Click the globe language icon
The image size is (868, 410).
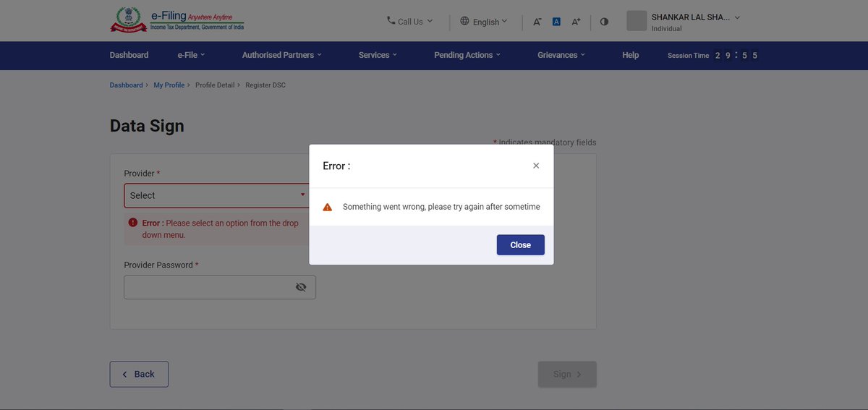(x=465, y=21)
